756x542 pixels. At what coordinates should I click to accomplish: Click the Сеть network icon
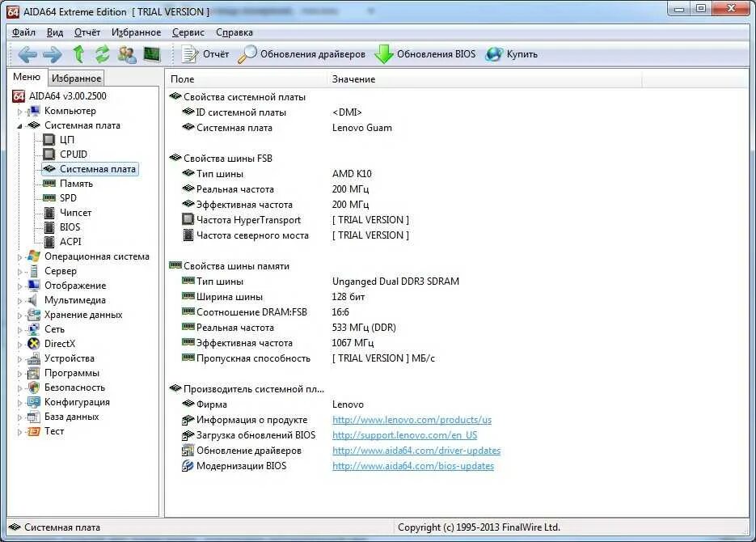click(x=34, y=329)
